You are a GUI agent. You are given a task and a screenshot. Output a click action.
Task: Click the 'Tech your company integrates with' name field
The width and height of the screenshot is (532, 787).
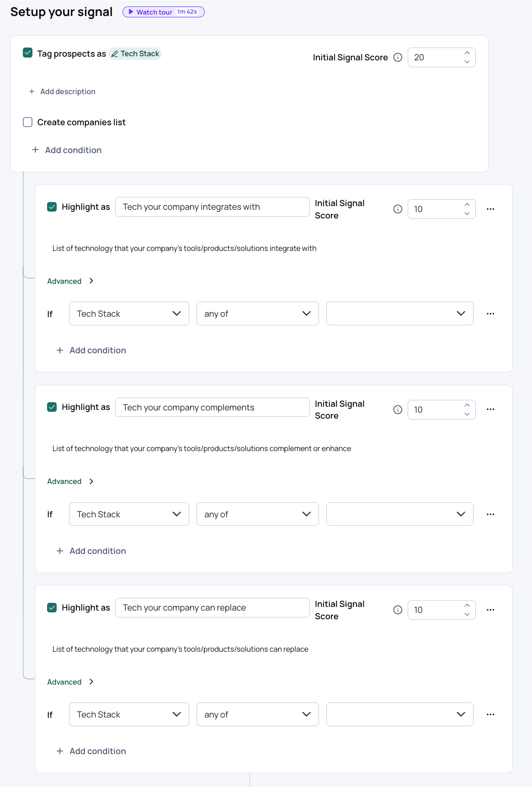coord(212,207)
